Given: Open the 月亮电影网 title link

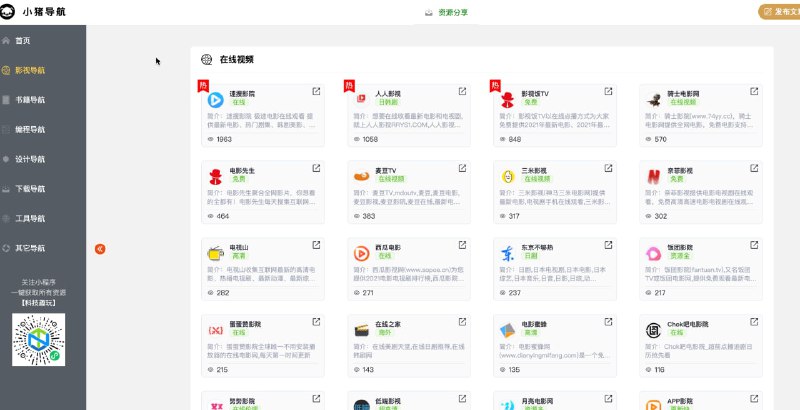Looking at the screenshot, I should click(x=537, y=401).
